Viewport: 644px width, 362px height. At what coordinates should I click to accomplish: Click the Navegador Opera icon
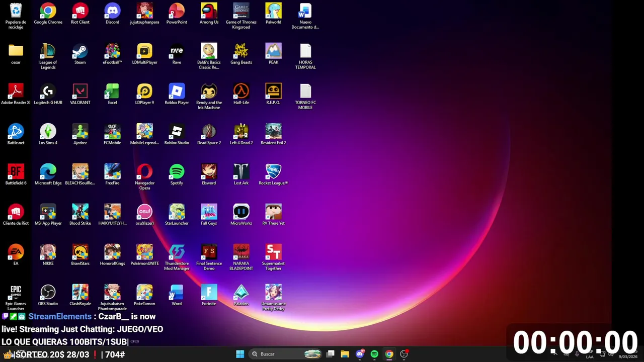pos(144,177)
